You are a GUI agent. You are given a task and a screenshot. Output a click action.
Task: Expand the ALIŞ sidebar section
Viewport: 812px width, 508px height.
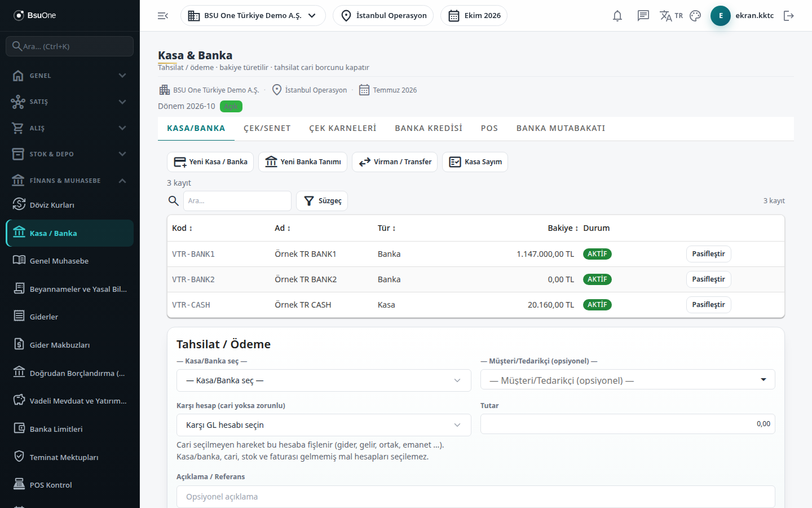pyautogui.click(x=70, y=128)
